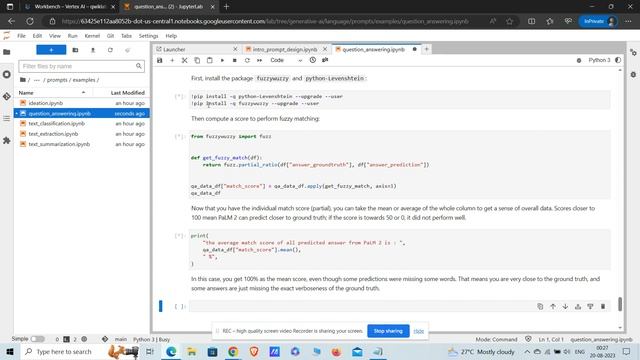Click Windows Start button
This screenshot has height=360, width=640.
(10, 351)
